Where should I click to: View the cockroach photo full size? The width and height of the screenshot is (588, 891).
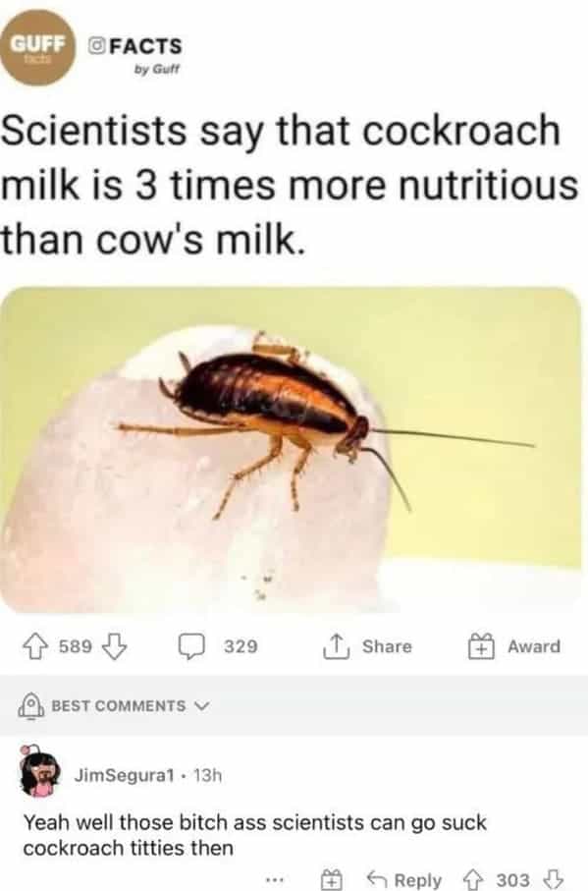pos(292,450)
